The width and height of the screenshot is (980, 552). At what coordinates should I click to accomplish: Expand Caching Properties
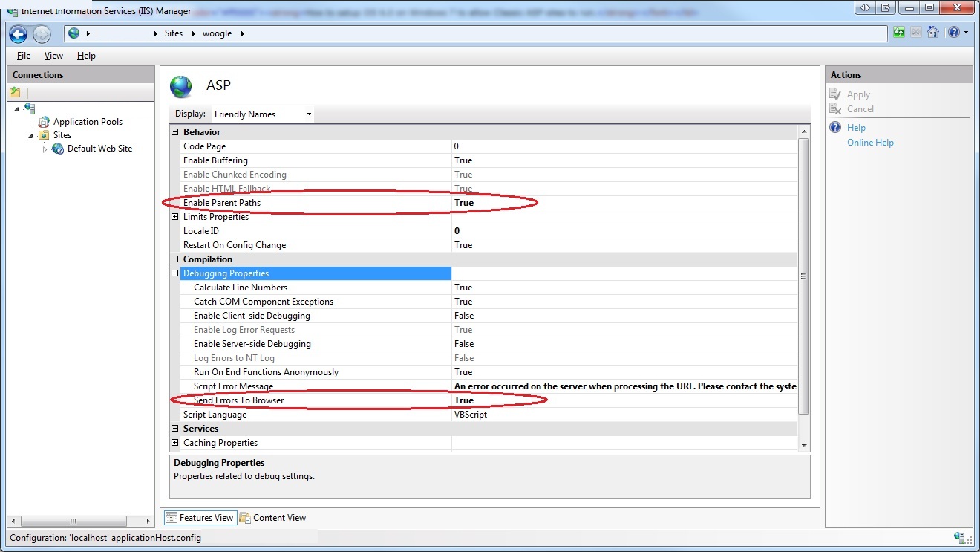(175, 443)
